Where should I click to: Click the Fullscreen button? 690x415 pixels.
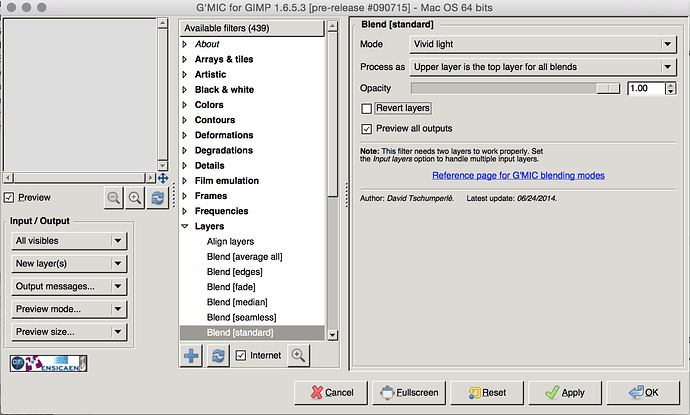tap(409, 393)
